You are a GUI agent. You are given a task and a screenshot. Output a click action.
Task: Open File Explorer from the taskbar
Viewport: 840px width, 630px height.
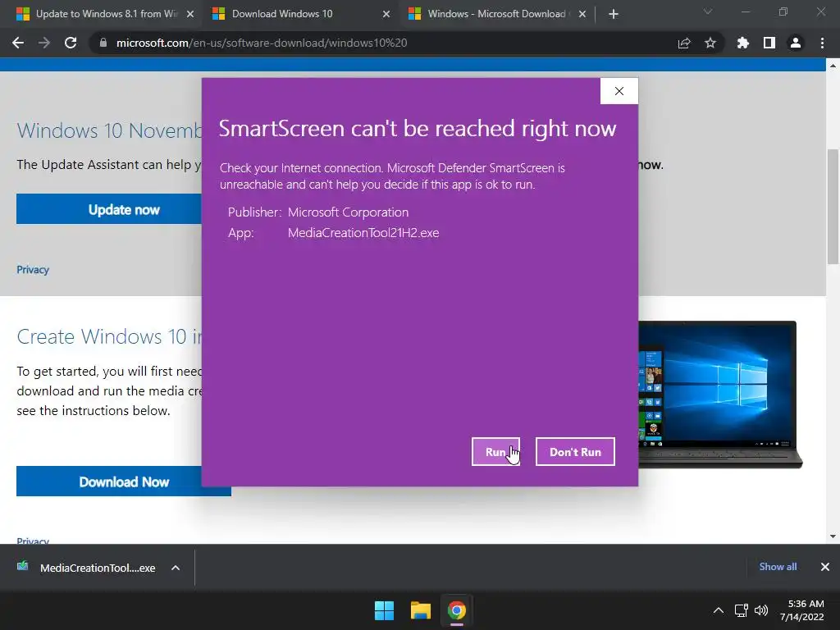[421, 610]
